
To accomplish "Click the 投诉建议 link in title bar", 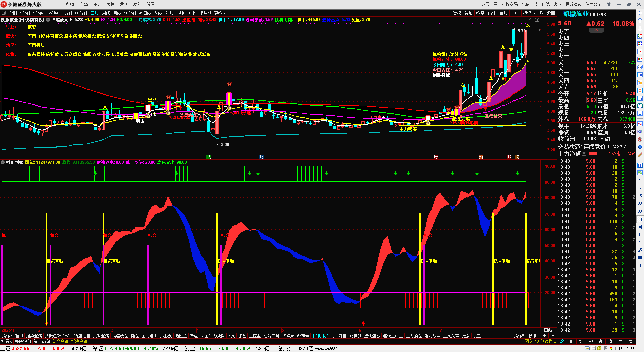I will (x=574, y=4).
